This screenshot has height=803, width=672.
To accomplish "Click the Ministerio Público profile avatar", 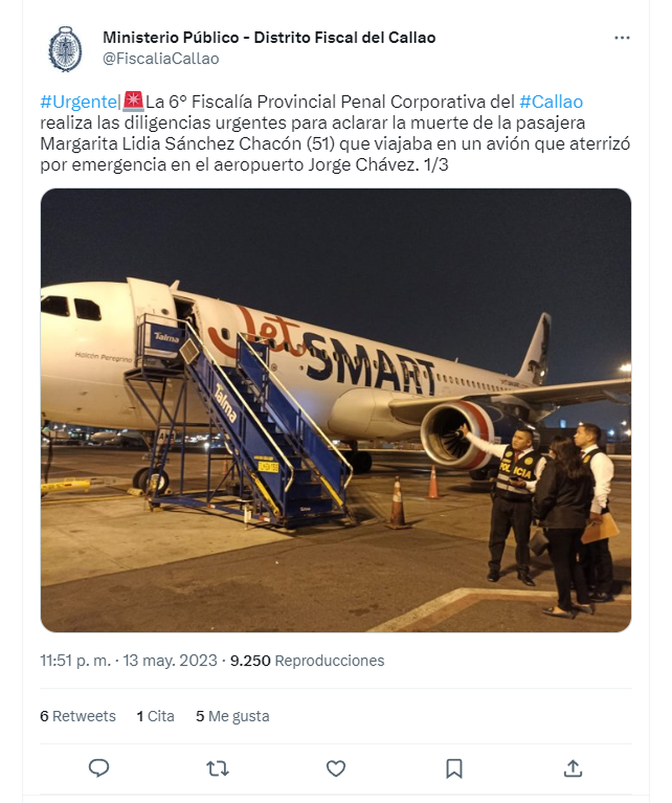I will (65, 49).
